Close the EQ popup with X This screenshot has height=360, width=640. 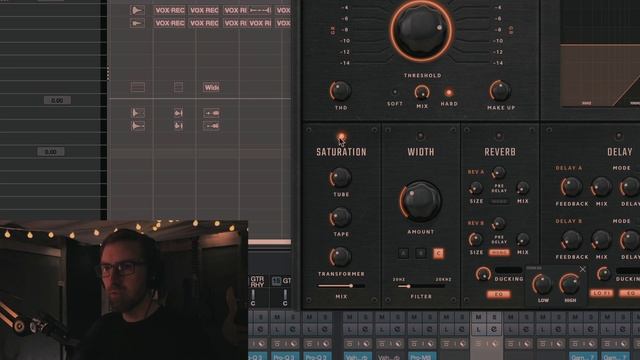point(582,269)
